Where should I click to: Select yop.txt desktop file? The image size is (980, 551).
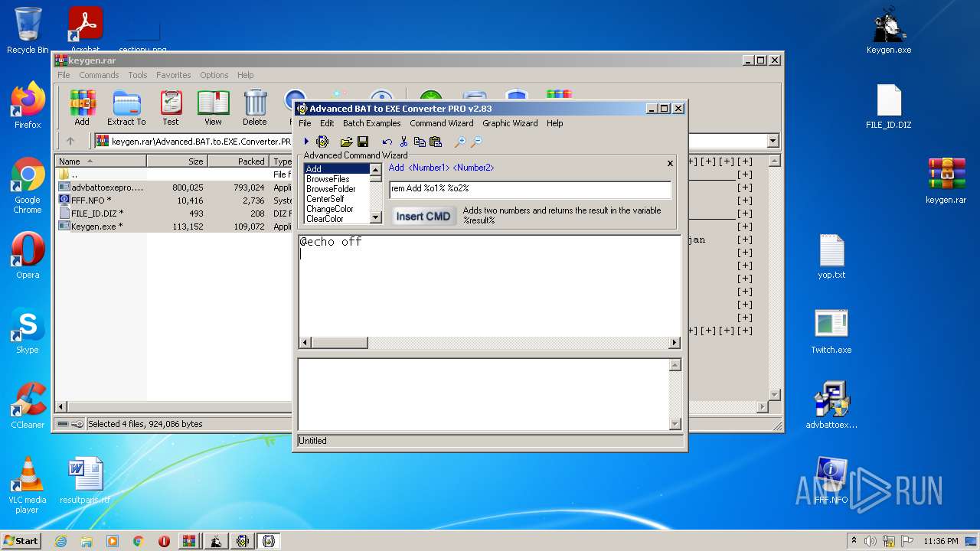[x=831, y=256]
